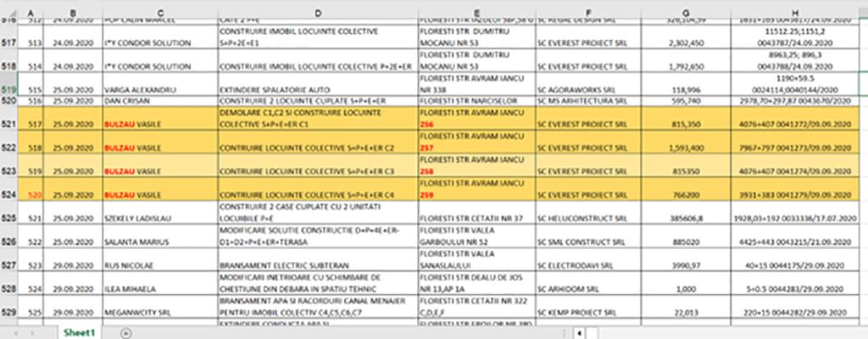This screenshot has height=339, width=868.
Task: Click cell 4425+443 0043215/21.09.2020
Action: (x=795, y=236)
